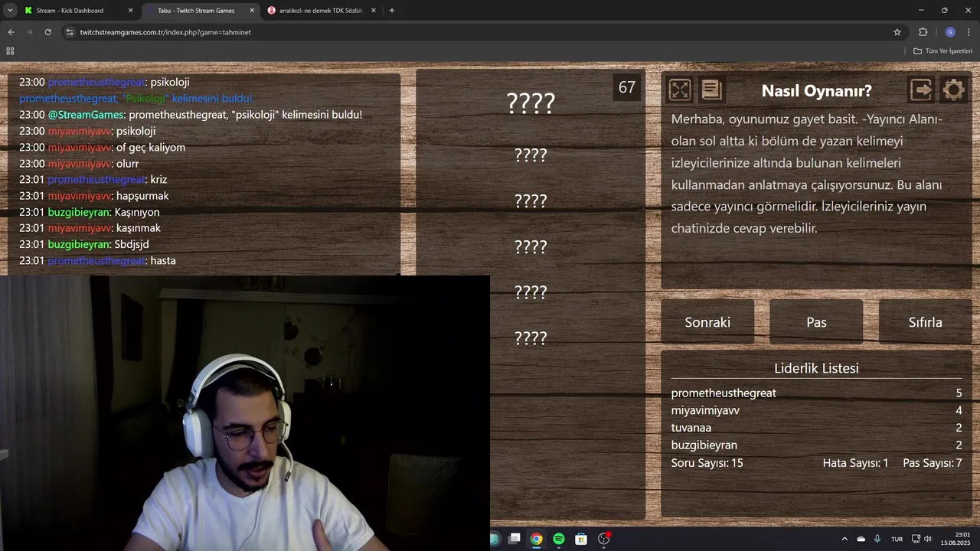Show hidden system tray icons chevron
This screenshot has height=551, width=980.
(x=844, y=539)
